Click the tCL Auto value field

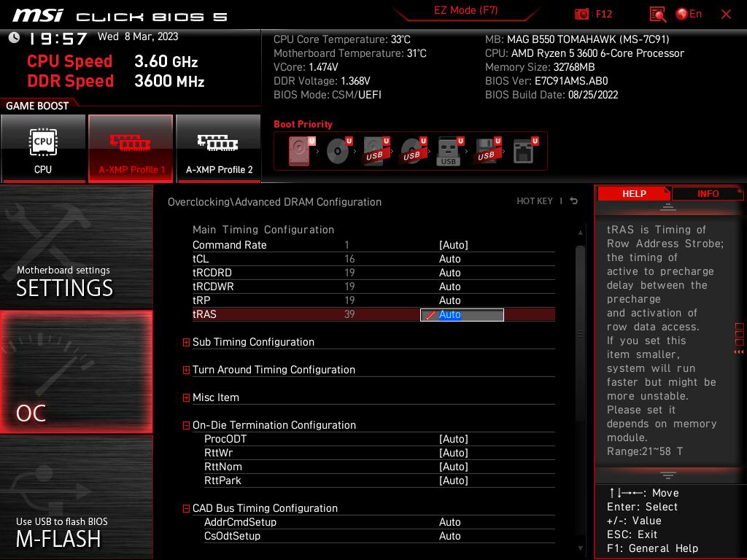(x=449, y=259)
